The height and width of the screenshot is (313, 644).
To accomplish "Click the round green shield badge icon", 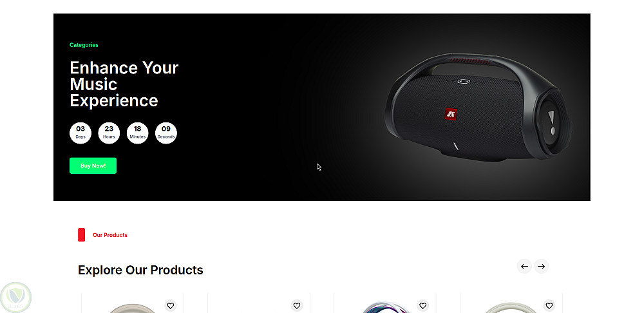I will [x=16, y=297].
